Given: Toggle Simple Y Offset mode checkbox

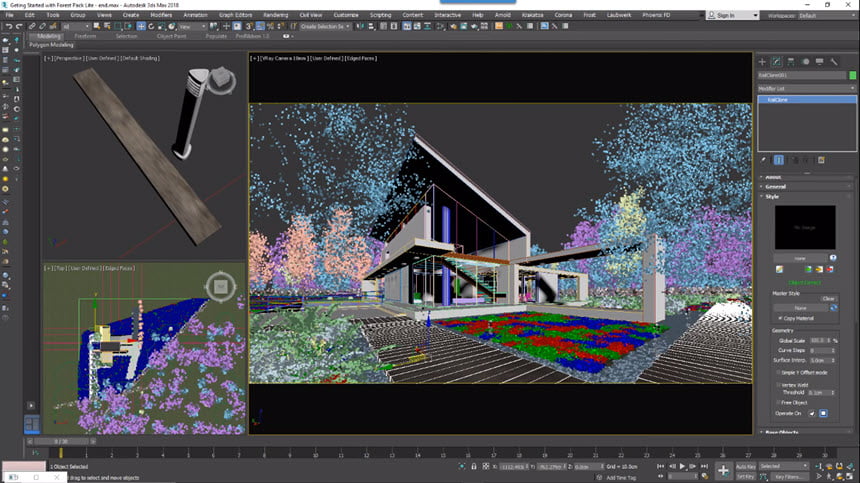Looking at the screenshot, I should 778,372.
